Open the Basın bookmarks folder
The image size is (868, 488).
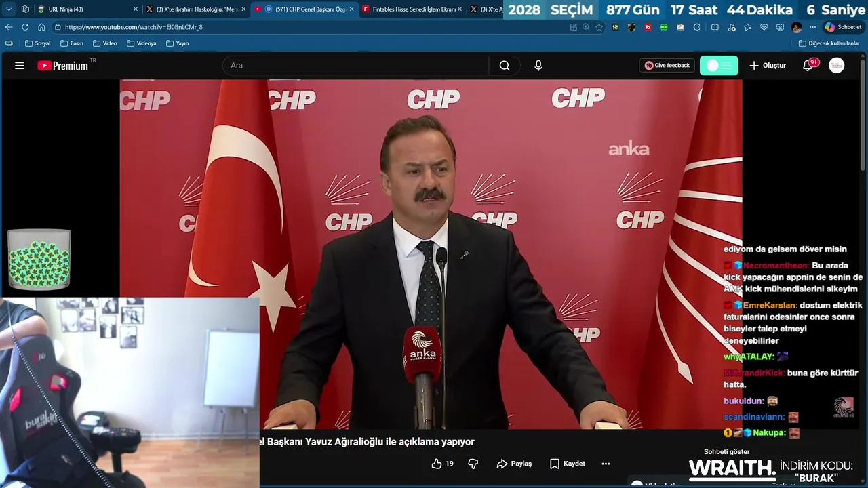click(71, 43)
